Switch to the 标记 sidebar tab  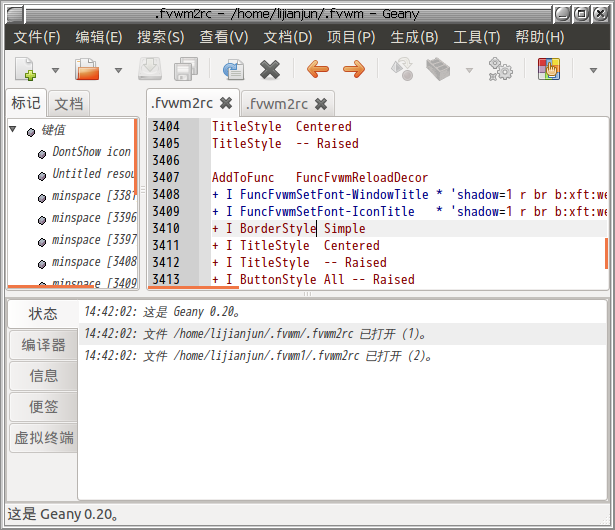26,103
